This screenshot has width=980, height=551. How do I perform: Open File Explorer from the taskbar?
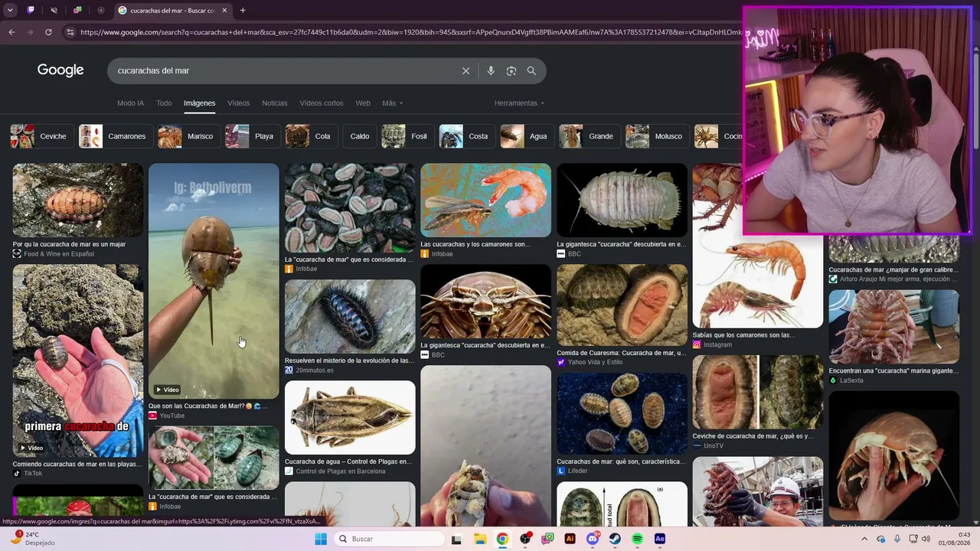click(480, 539)
